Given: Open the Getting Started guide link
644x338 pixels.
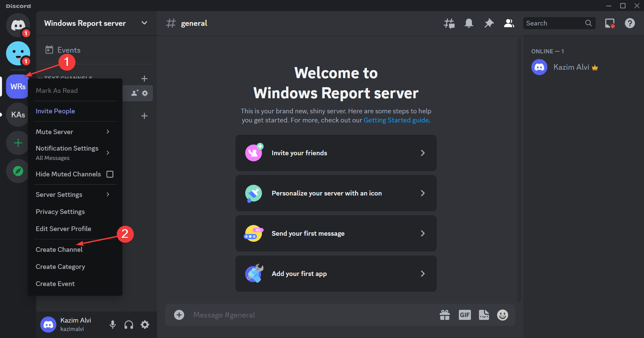Looking at the screenshot, I should point(396,120).
